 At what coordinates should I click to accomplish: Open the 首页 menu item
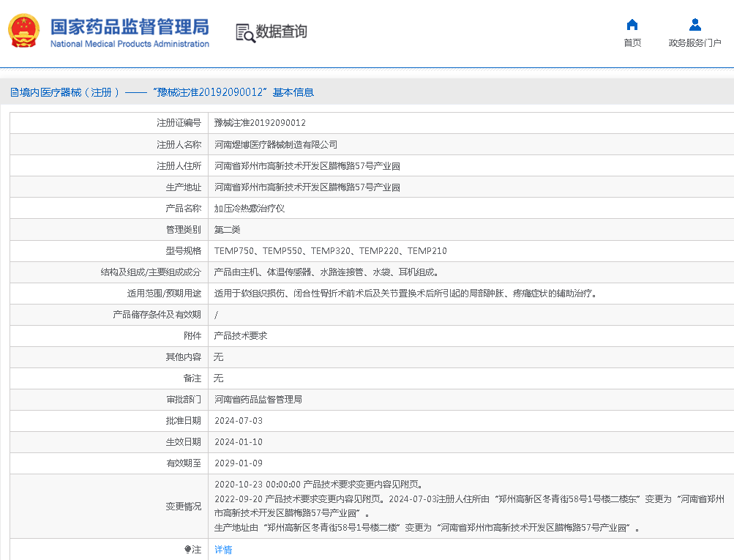tap(632, 43)
